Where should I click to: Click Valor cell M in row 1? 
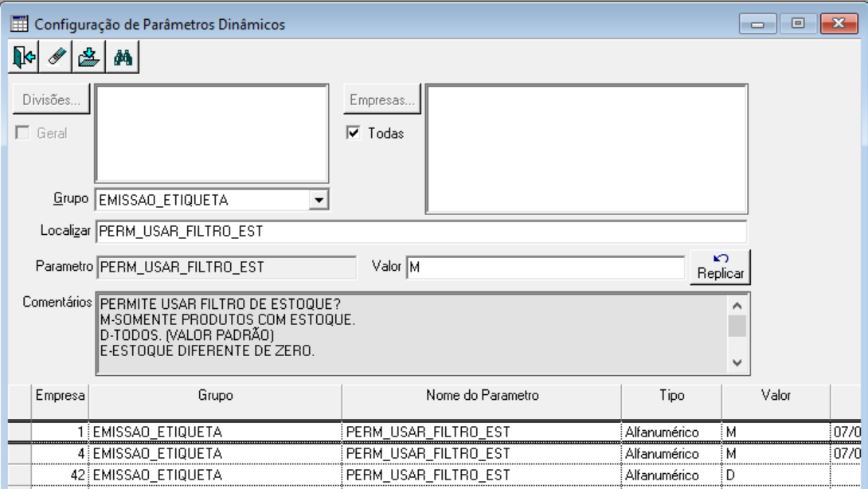776,432
